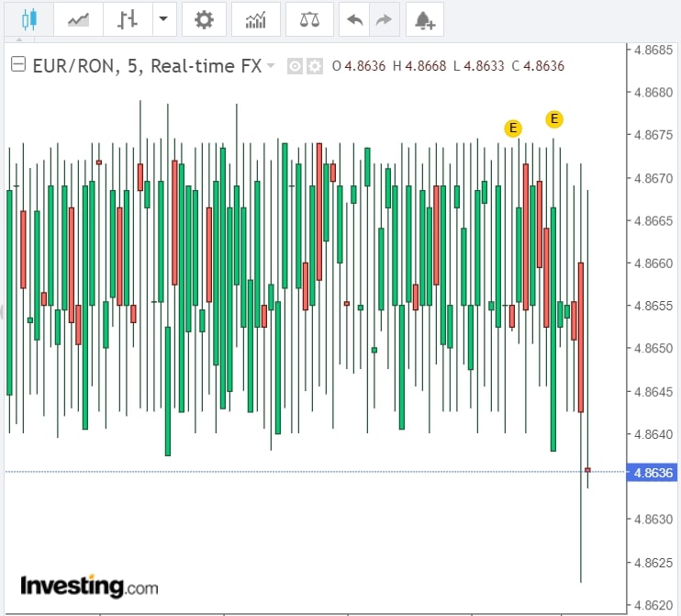
Task: Click the first yellow E event marker
Action: click(513, 128)
